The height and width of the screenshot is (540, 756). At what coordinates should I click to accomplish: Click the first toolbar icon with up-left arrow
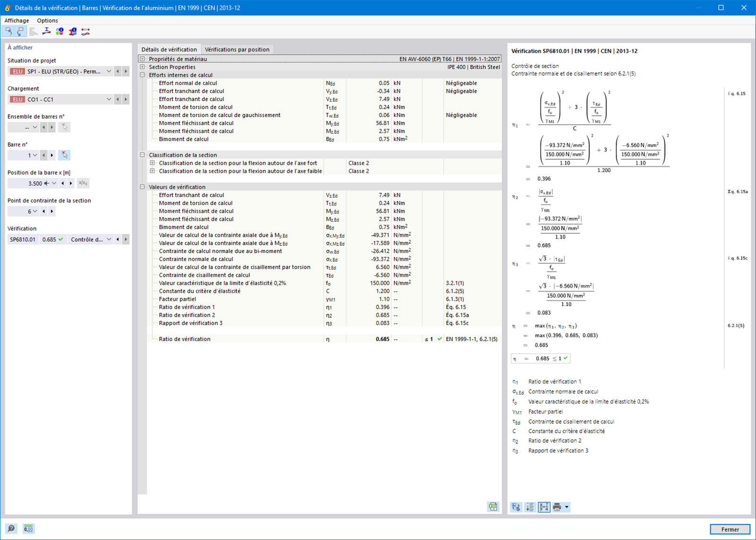pyautogui.click(x=9, y=32)
